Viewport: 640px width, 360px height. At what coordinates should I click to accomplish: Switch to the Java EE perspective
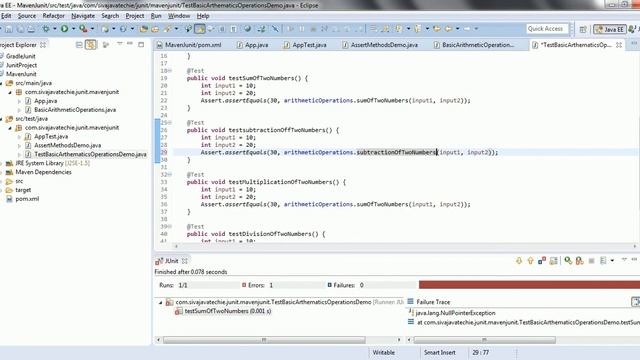[610, 29]
